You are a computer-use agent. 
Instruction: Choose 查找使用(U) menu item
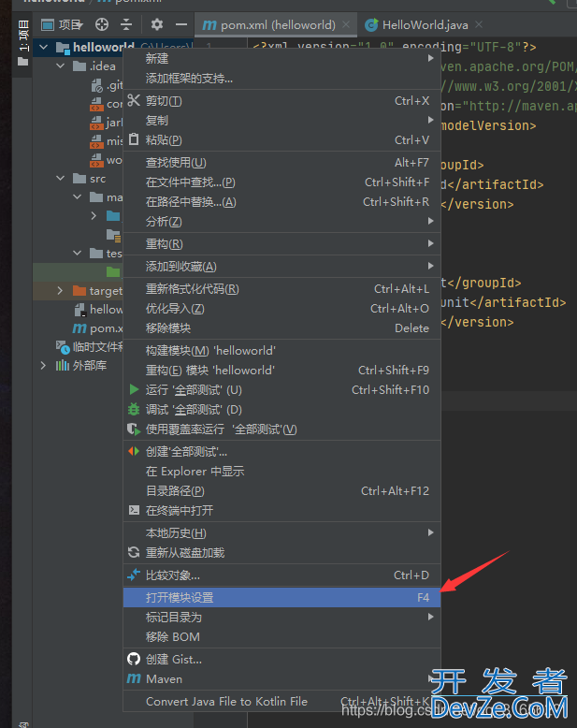coord(282,162)
